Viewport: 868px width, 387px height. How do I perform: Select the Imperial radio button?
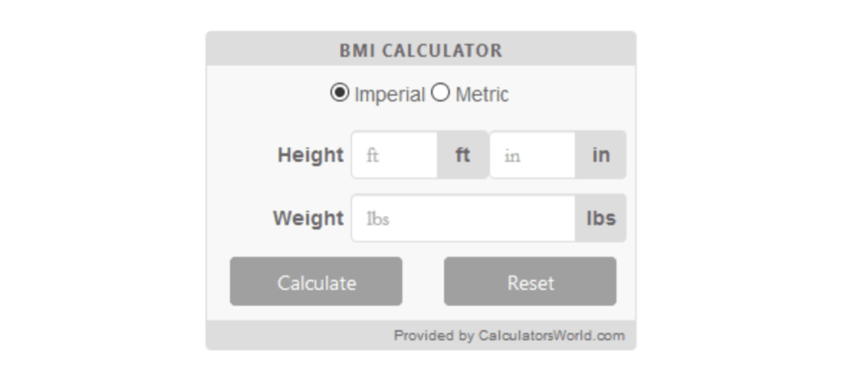pyautogui.click(x=340, y=93)
